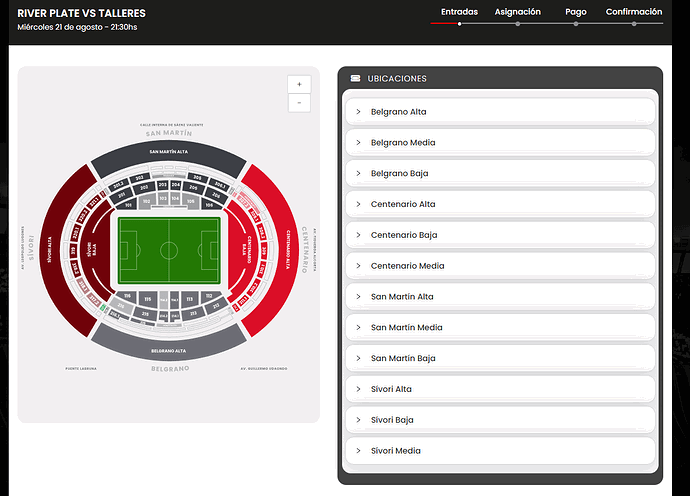The height and width of the screenshot is (496, 690).
Task: Select the Centenario Baja row
Action: pyautogui.click(x=500, y=235)
